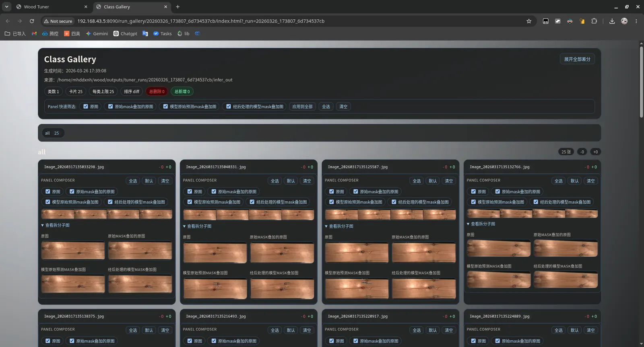Open the 已导入 bookmarks folder
Screen dimensions: 644x347
15,34
